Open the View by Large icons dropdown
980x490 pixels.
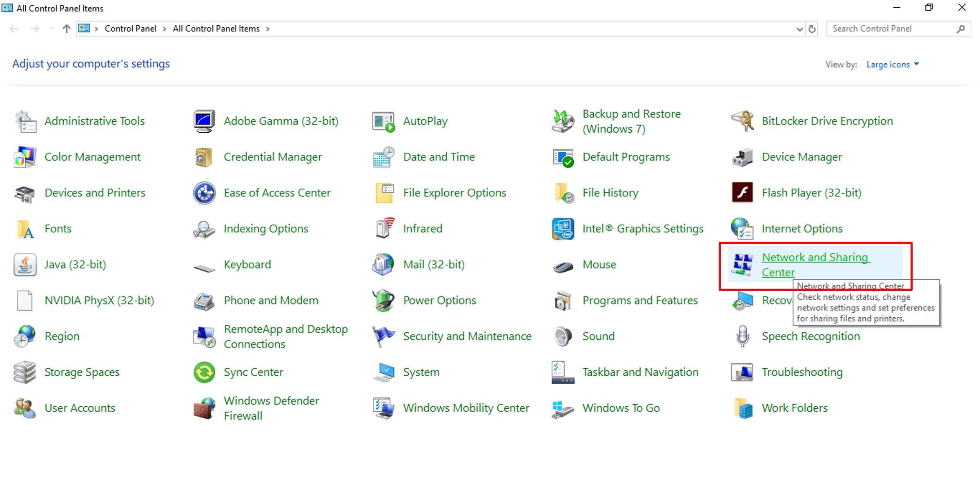pos(893,65)
